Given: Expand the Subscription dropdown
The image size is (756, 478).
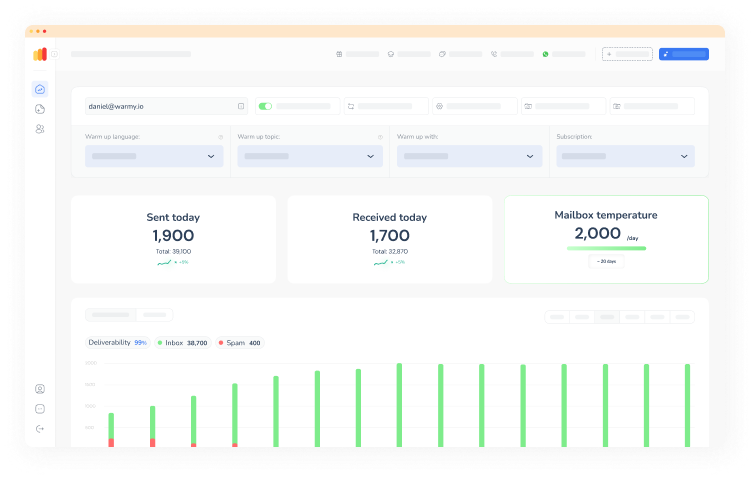Looking at the screenshot, I should click(x=624, y=156).
